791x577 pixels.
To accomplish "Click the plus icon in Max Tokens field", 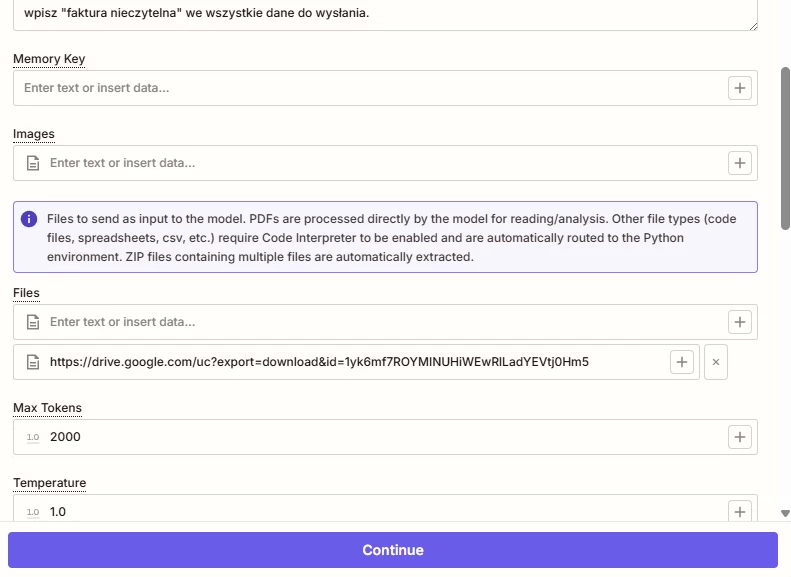I will (740, 437).
